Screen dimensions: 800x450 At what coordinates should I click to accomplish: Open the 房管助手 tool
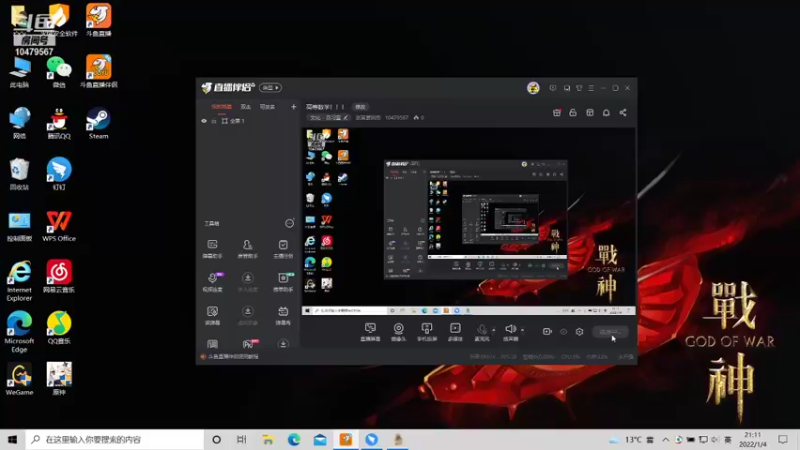point(247,248)
